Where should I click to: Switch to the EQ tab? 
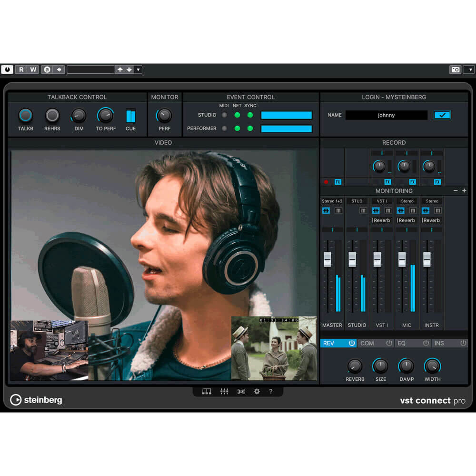(x=402, y=343)
